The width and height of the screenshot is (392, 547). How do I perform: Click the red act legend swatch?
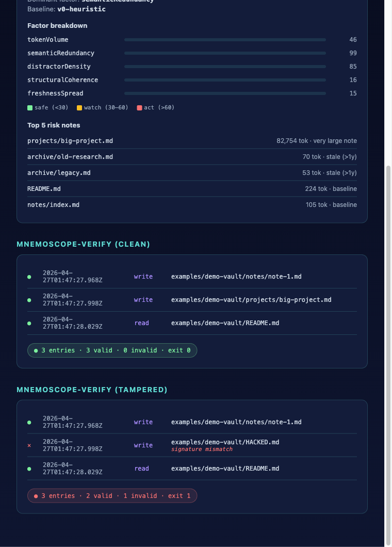[139, 108]
